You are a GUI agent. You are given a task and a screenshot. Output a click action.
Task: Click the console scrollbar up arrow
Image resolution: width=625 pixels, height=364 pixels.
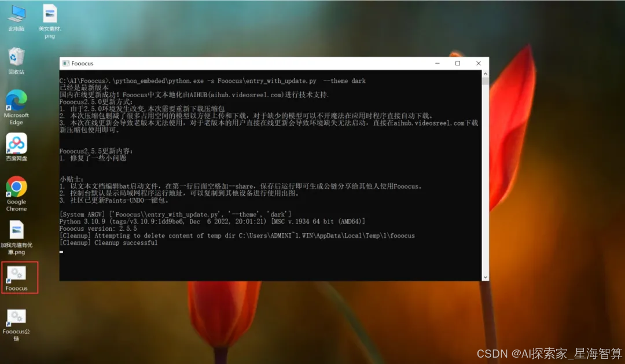tap(485, 73)
